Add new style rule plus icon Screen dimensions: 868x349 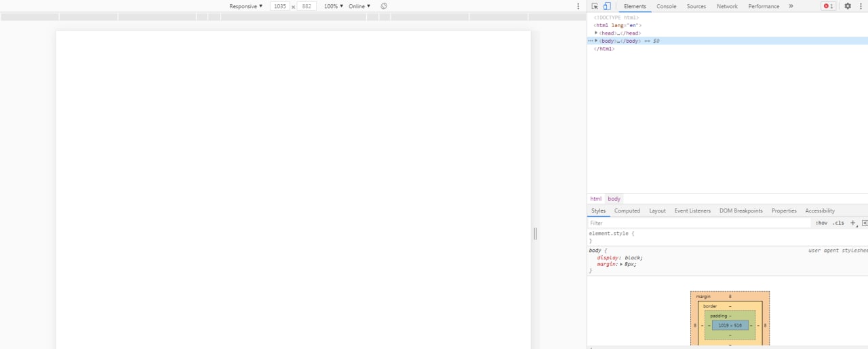pyautogui.click(x=853, y=223)
